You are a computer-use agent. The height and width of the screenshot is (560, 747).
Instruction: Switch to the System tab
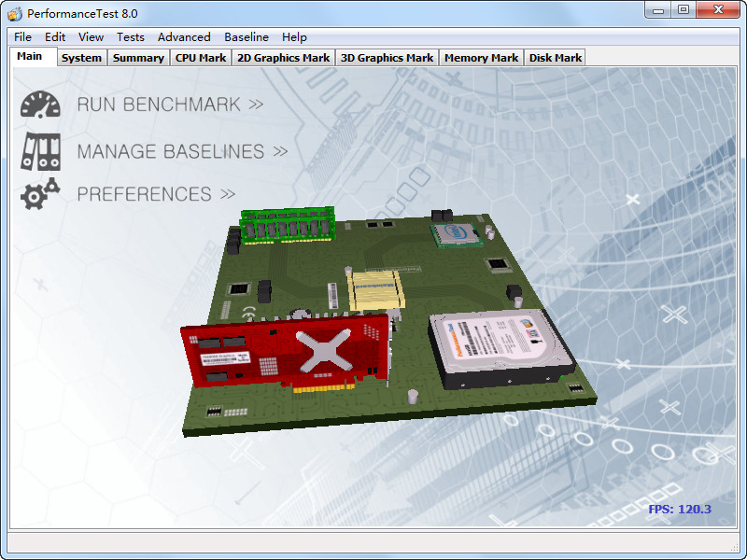[81, 58]
